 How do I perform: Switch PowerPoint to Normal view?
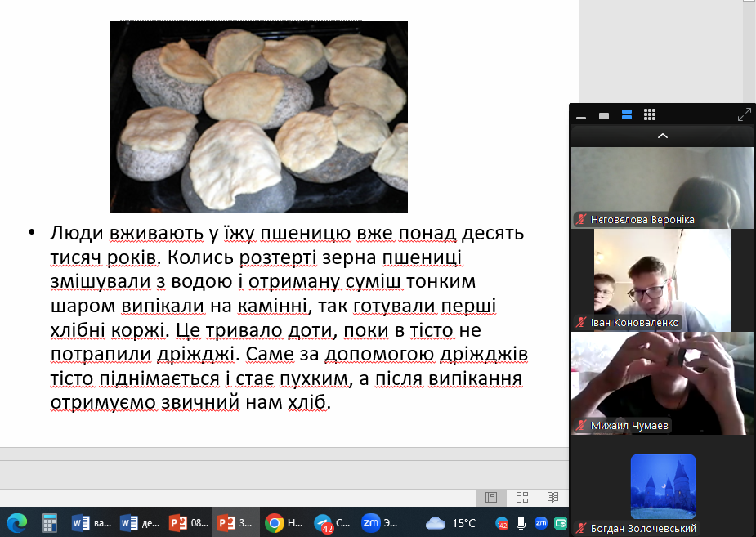point(491,497)
